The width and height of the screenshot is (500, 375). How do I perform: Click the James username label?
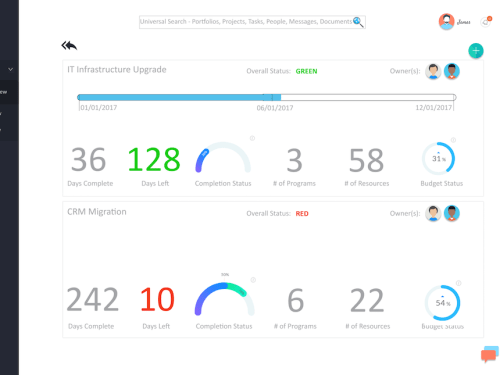coord(464,22)
